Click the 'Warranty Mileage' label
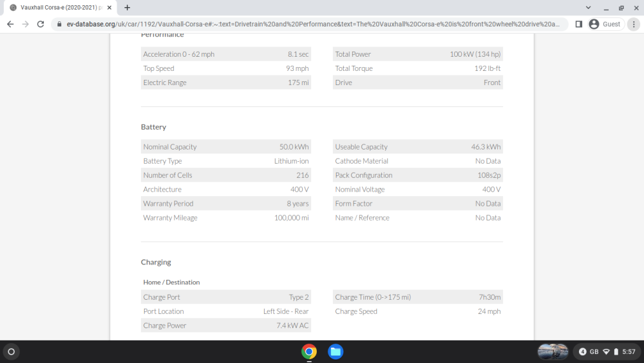Viewport: 644px width, 363px height. [170, 218]
